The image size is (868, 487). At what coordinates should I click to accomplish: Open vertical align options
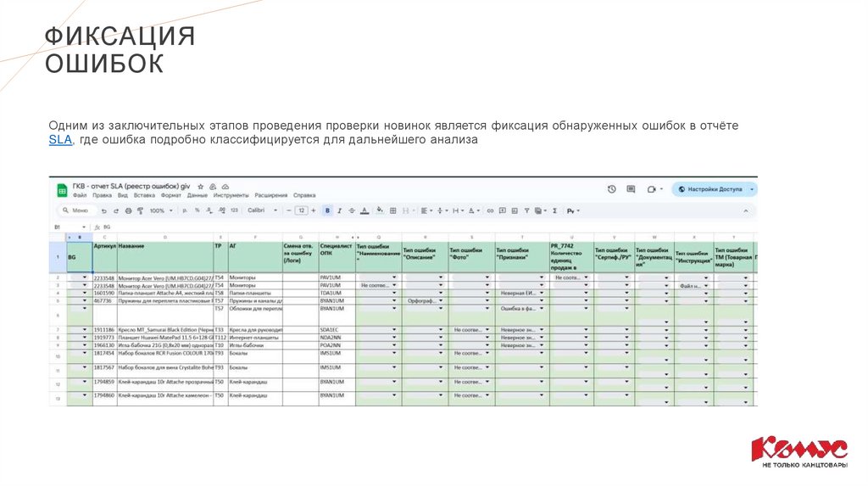442,210
